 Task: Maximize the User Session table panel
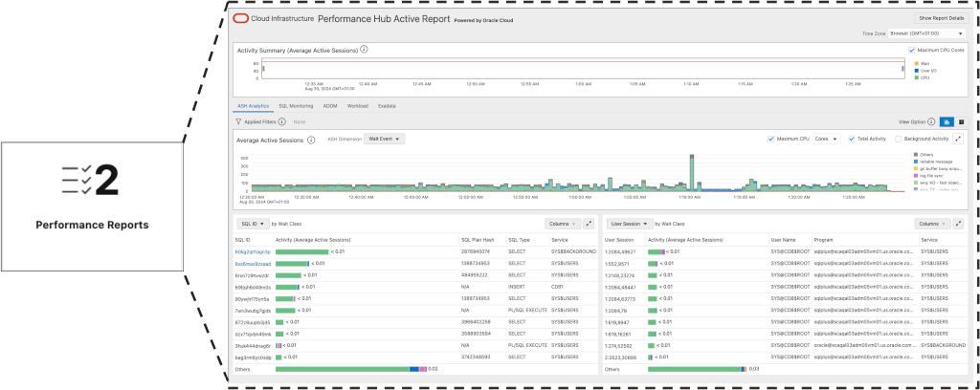(x=958, y=224)
